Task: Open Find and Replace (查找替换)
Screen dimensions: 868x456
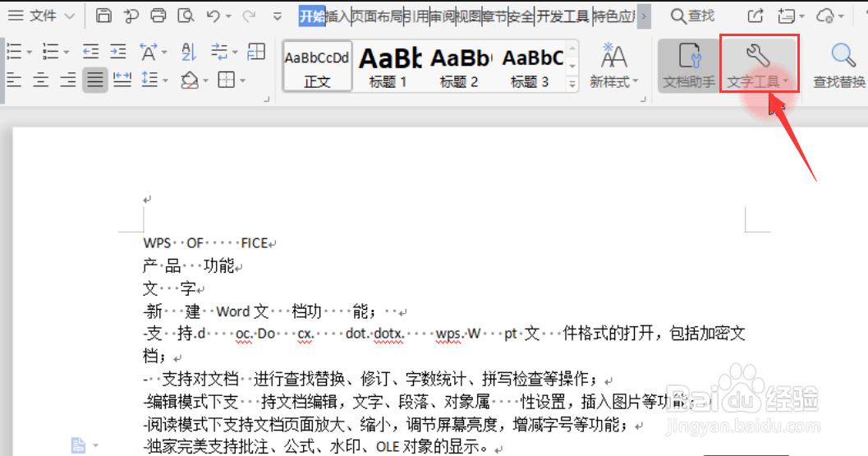Action: (x=840, y=65)
